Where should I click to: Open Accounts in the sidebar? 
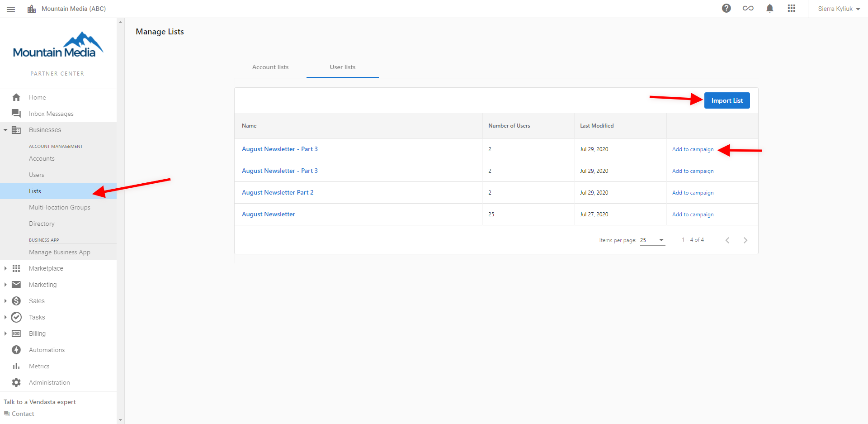[x=42, y=158]
